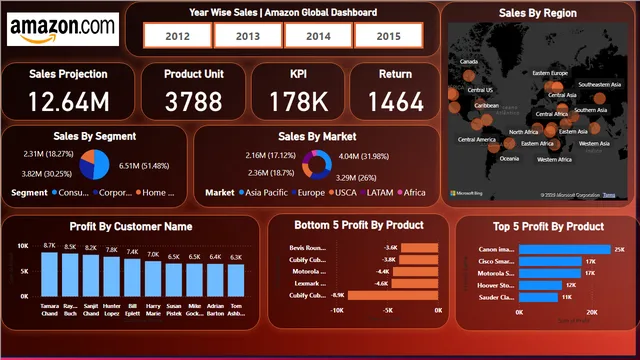Click the Oceania label on the map

point(509,158)
